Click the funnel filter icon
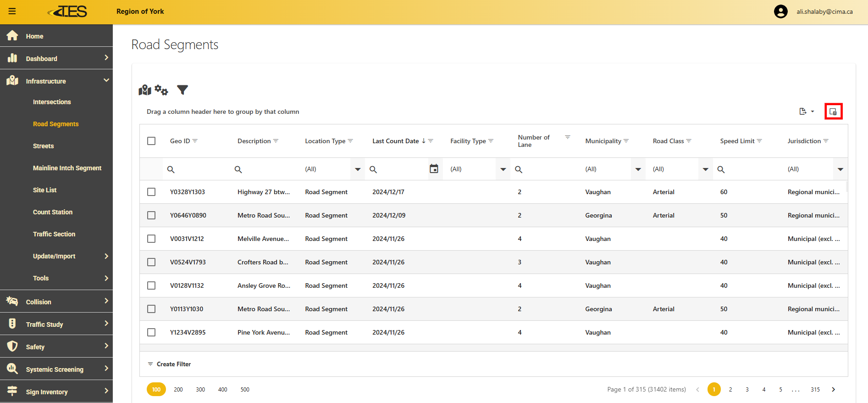The height and width of the screenshot is (403, 868). point(182,90)
